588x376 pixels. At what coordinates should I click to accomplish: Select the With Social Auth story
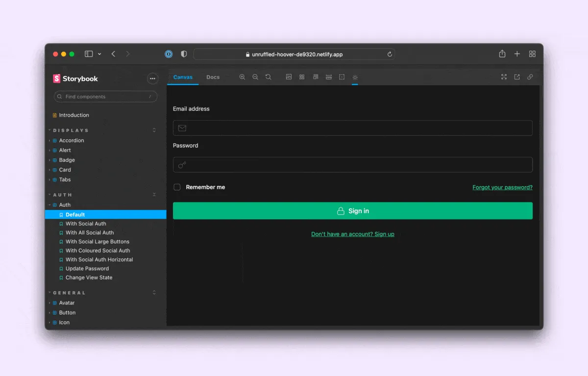[x=86, y=224]
